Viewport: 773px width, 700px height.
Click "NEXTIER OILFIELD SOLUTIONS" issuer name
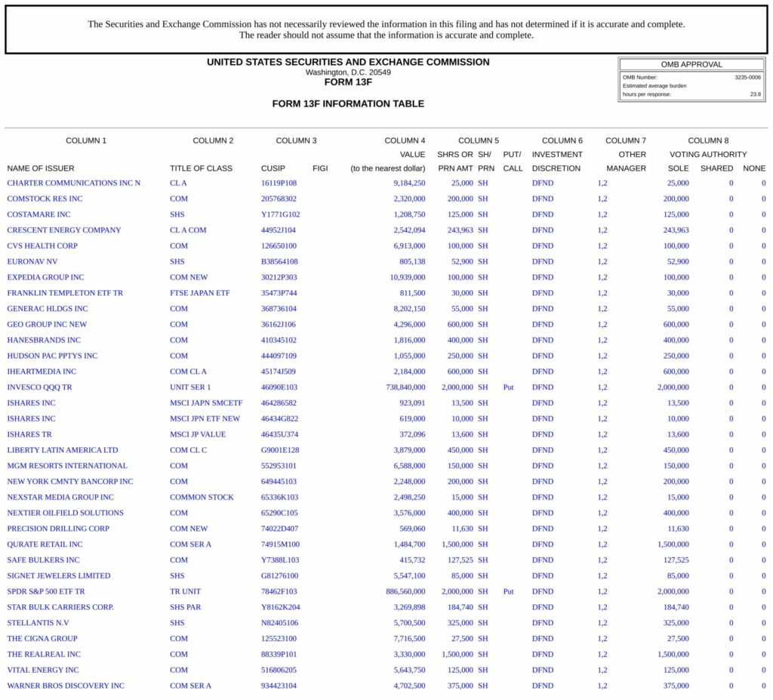click(x=65, y=513)
